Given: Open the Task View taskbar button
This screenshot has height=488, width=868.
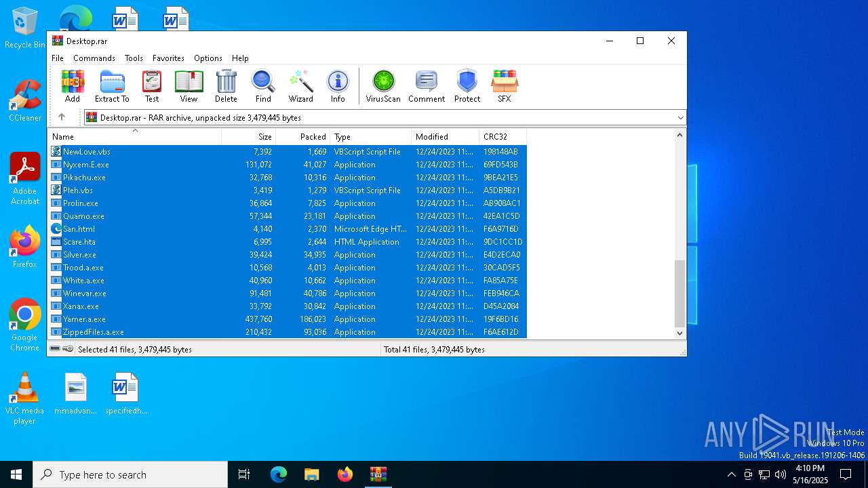Looking at the screenshot, I should coord(244,474).
